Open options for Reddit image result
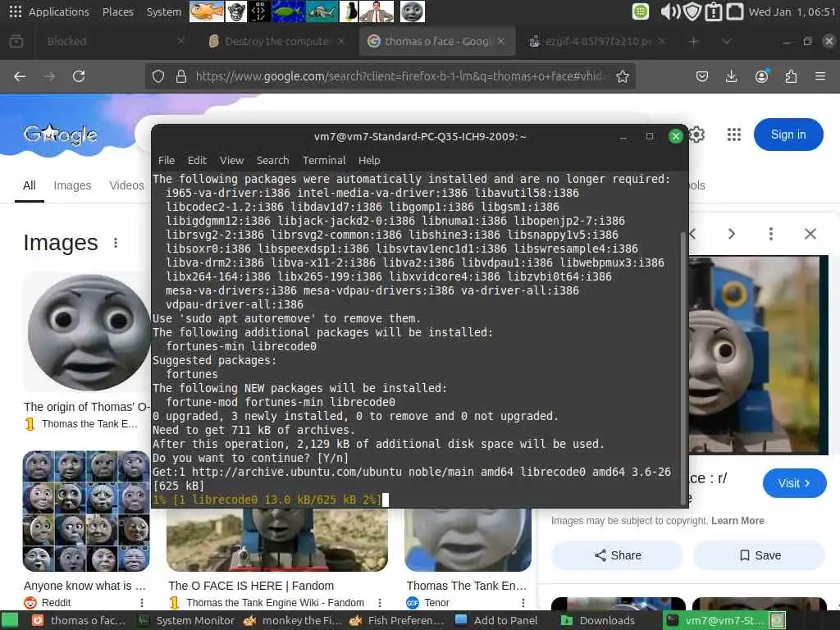The height and width of the screenshot is (630, 840). pos(141,603)
